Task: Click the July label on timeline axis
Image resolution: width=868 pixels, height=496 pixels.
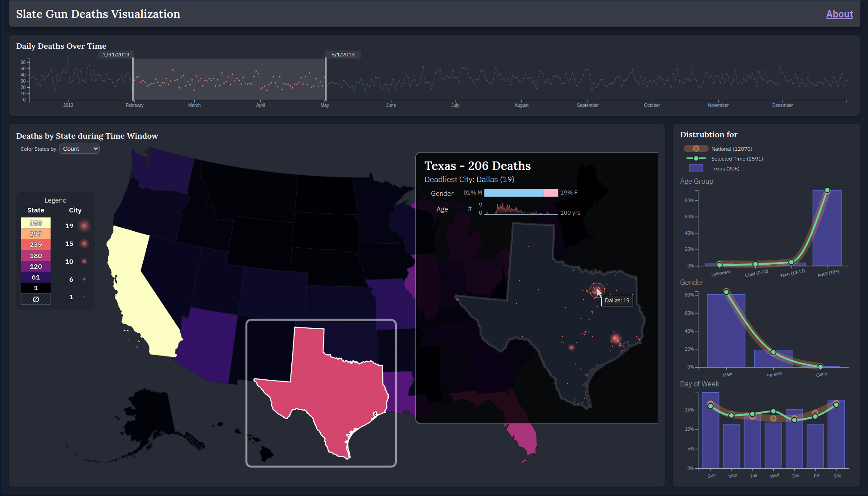Action: (x=455, y=106)
